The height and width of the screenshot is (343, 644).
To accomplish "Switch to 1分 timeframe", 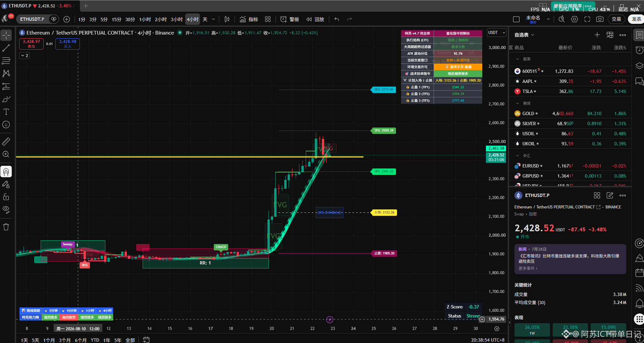I will pos(82,19).
